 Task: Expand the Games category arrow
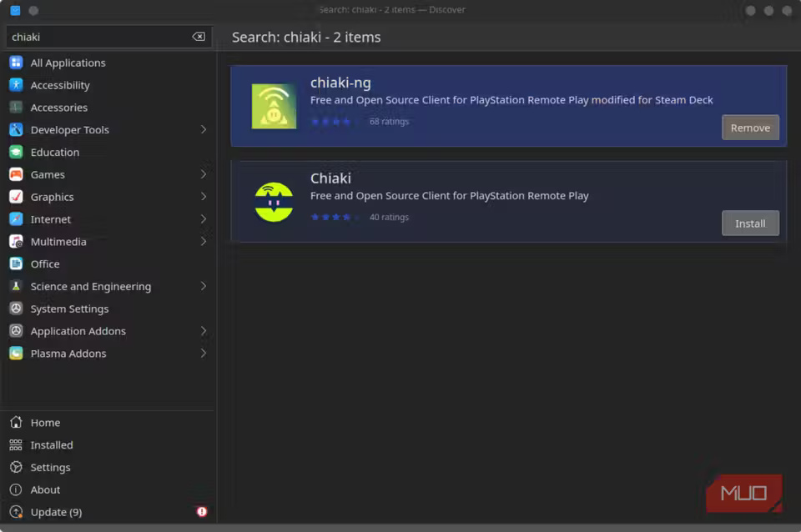(203, 174)
